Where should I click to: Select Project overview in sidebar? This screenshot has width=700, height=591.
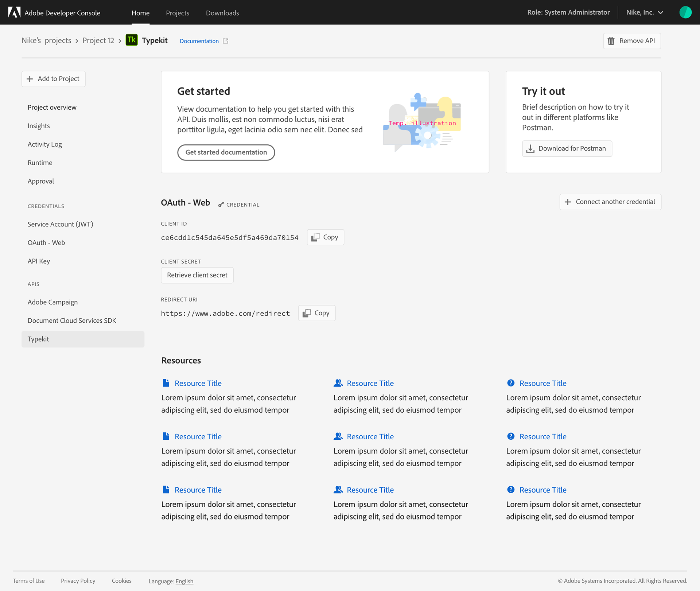coord(52,108)
